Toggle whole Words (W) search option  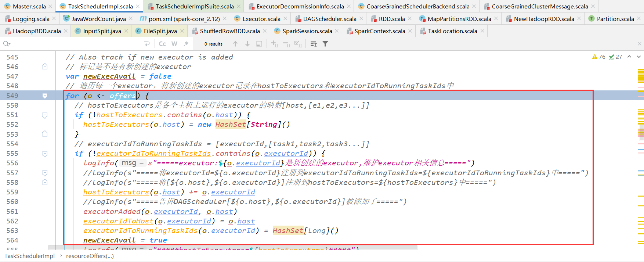tap(174, 44)
